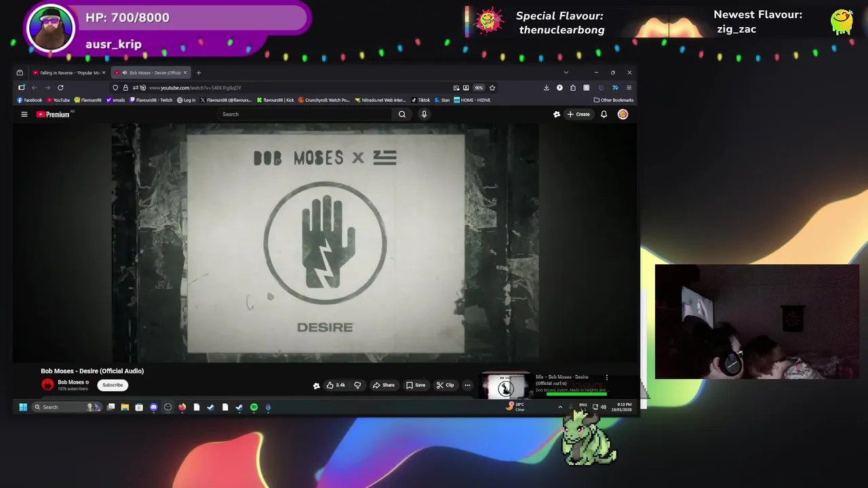Click the sparkle icon left of like button
Screen dimensions: 868x488
pyautogui.click(x=316, y=386)
